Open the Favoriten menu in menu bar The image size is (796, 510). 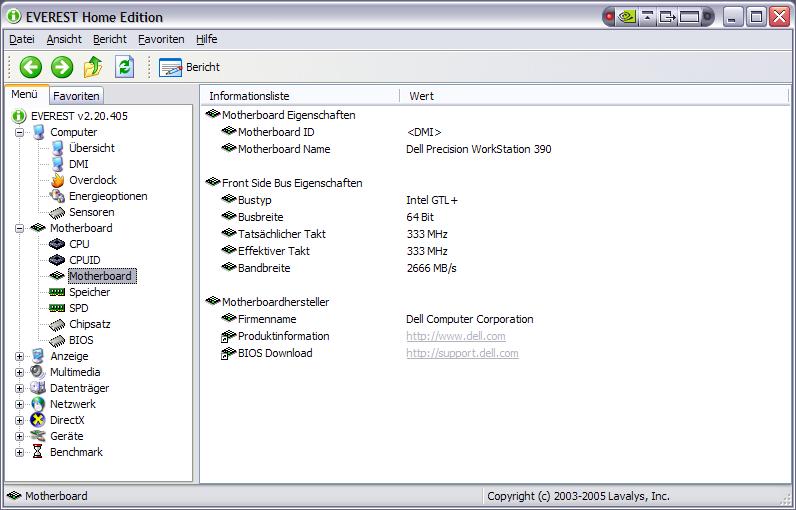[x=161, y=39]
